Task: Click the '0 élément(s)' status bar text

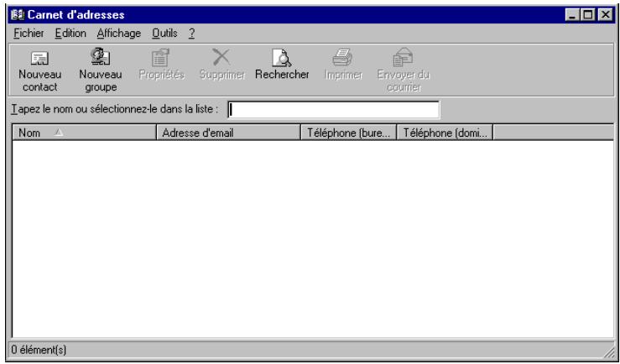Action: pos(39,350)
